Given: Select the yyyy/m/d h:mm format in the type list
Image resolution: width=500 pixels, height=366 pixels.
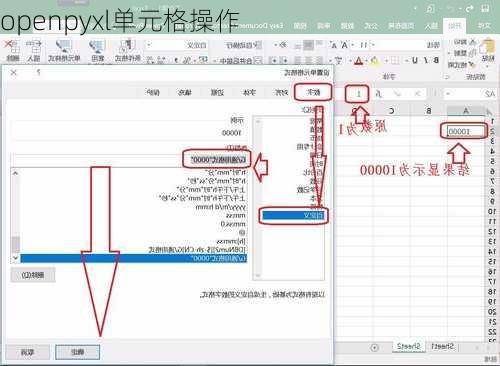Looking at the screenshot, I should [221, 207].
